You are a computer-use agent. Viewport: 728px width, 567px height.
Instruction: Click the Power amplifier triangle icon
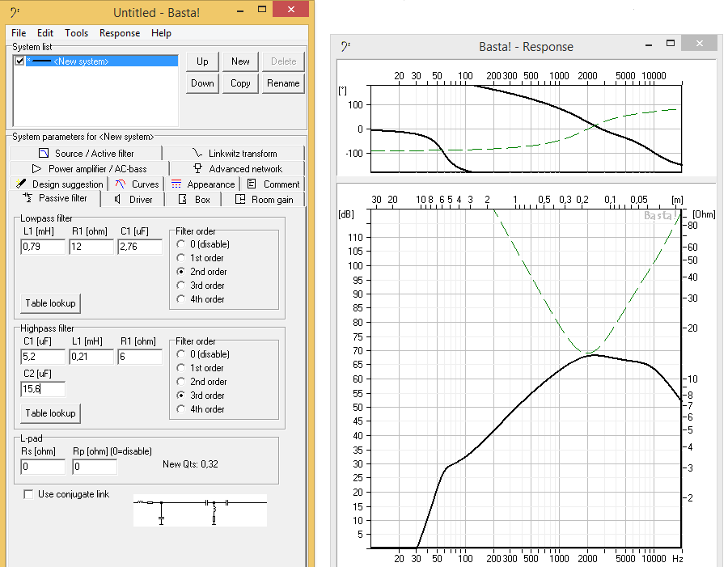pos(36,168)
